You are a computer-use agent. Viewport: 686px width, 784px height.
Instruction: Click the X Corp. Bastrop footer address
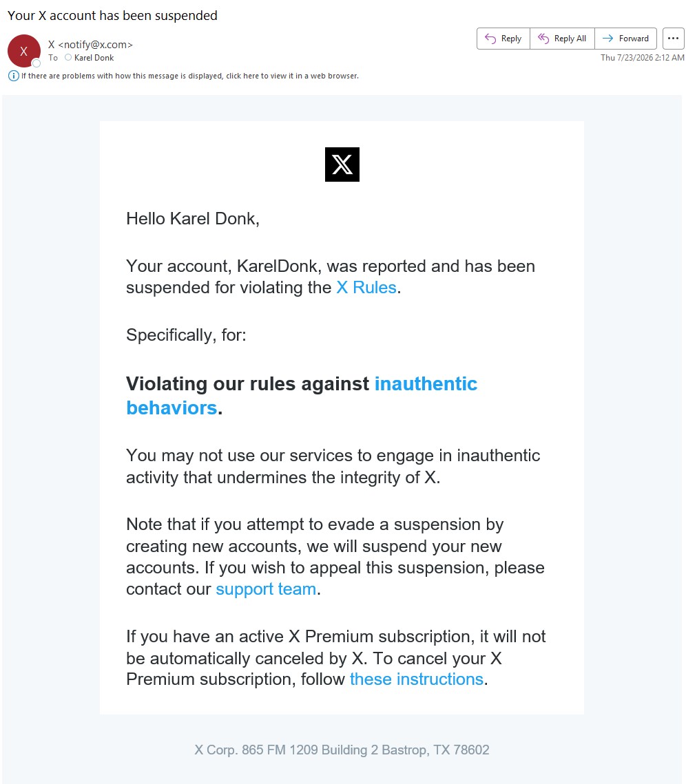point(342,750)
